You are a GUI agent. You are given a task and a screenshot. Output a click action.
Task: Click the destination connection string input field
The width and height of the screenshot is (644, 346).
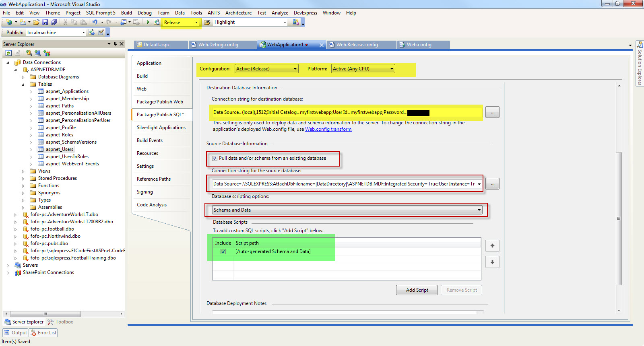click(347, 112)
